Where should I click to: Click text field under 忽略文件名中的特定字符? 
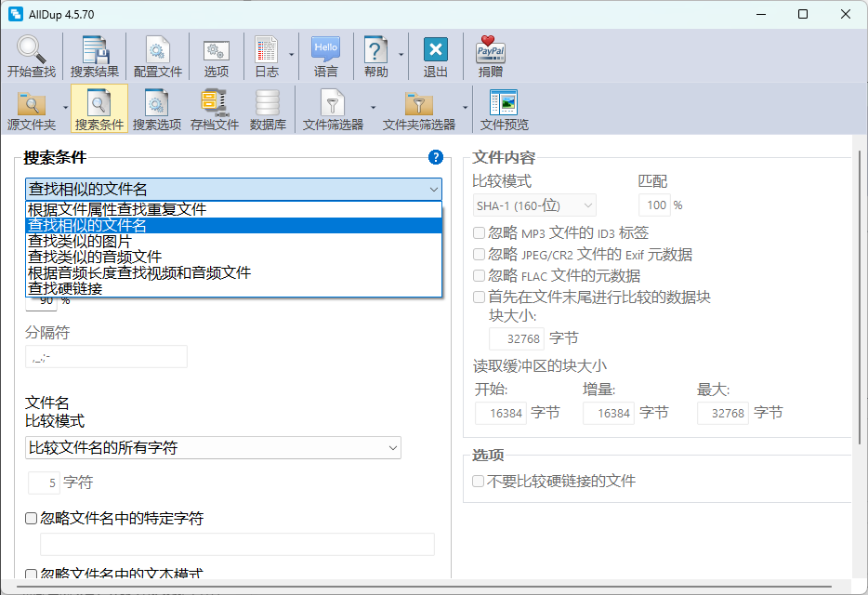(x=237, y=545)
